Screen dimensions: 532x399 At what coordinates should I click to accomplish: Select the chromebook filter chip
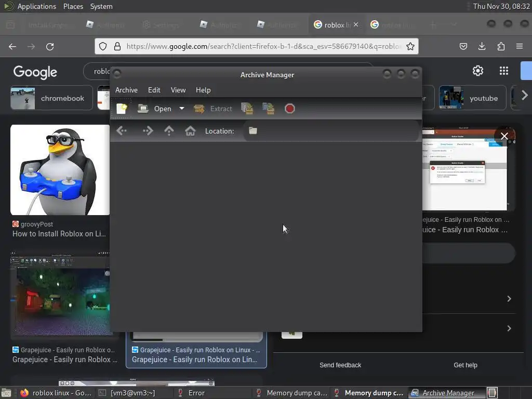coord(51,98)
